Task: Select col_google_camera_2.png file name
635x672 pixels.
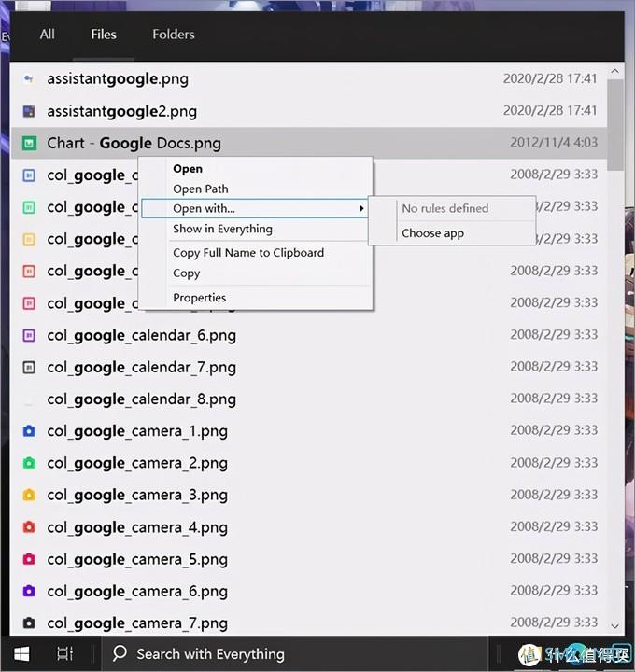Action: (137, 463)
